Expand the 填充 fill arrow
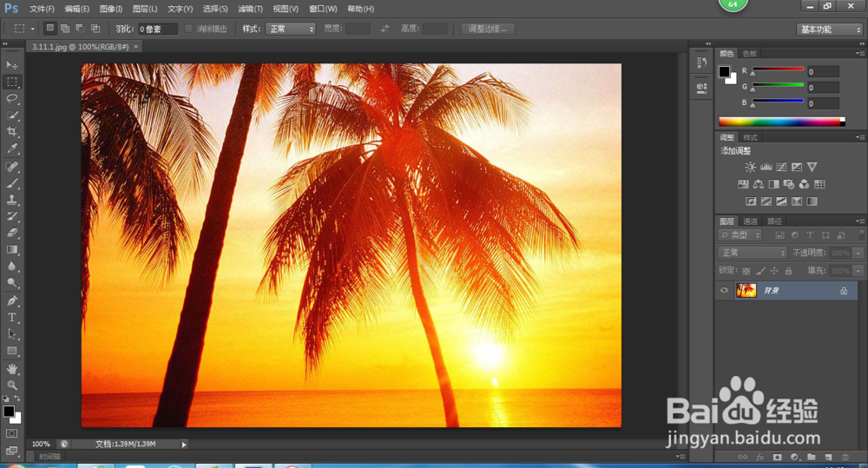This screenshot has width=868, height=468. click(858, 271)
